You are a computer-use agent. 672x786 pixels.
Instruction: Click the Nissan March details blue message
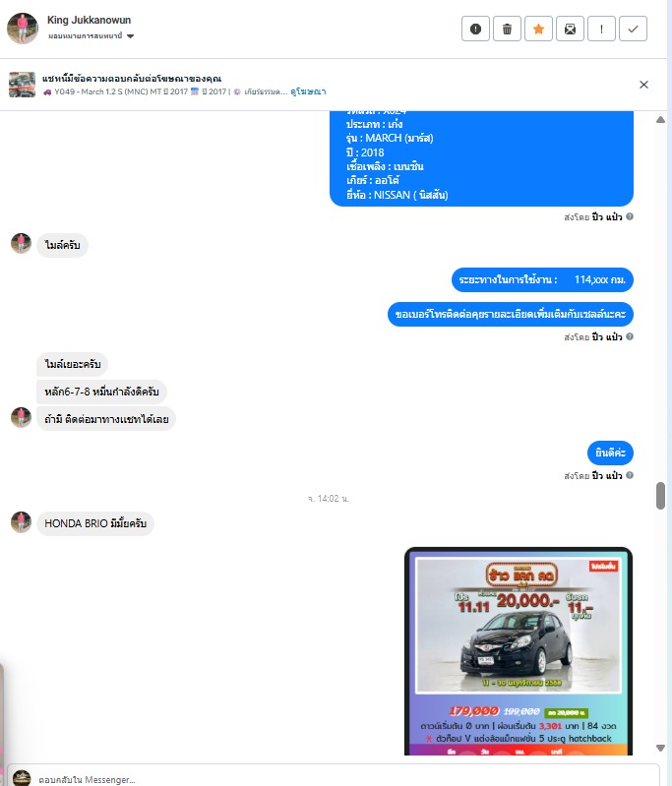[481, 158]
